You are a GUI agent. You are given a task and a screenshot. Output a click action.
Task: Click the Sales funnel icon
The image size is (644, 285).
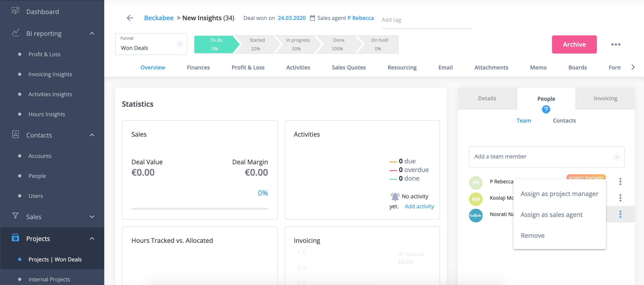[15, 216]
